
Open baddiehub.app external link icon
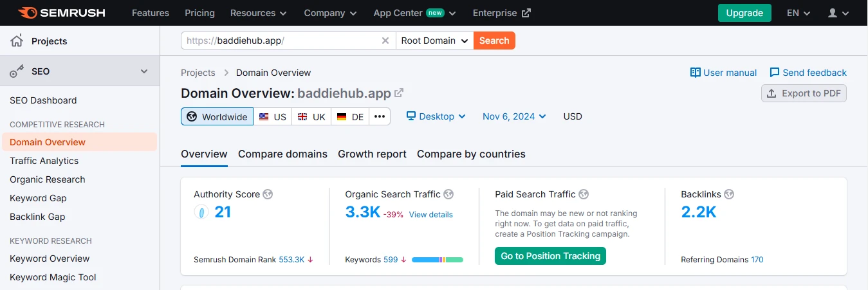tap(399, 93)
